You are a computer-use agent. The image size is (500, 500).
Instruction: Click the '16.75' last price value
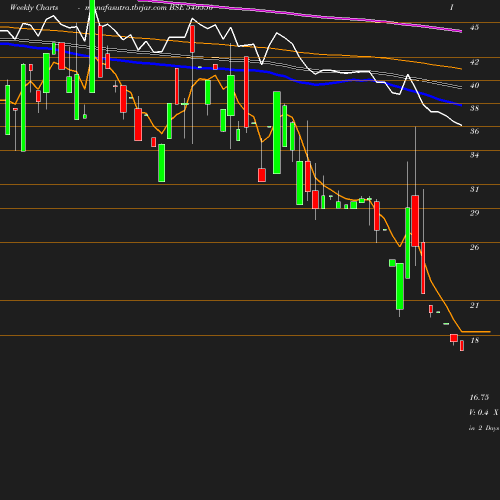point(479,397)
